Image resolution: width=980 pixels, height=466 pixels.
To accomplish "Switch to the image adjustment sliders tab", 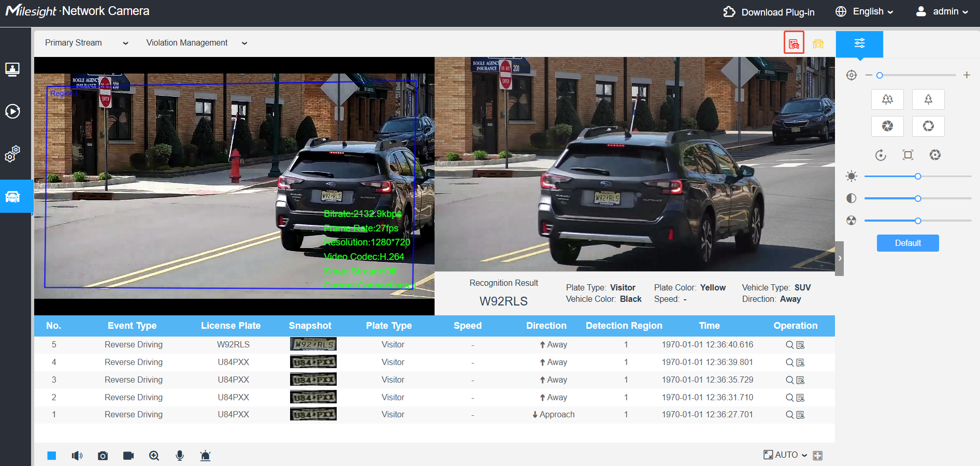I will coord(859,43).
